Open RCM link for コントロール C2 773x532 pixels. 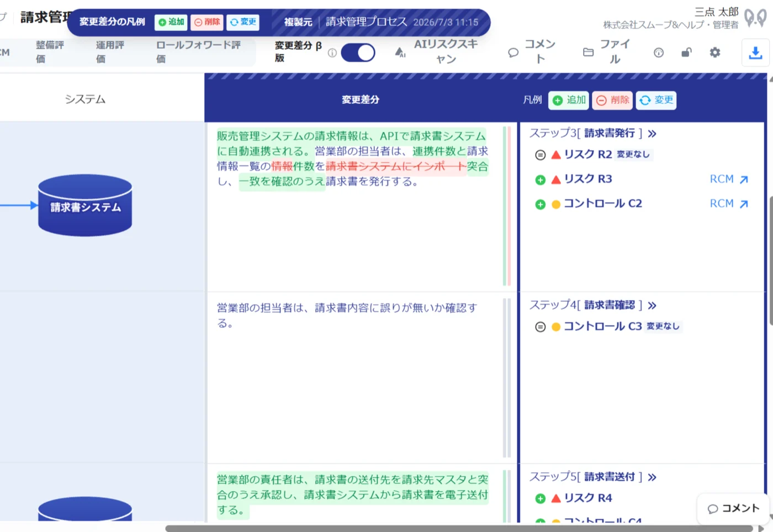pyautogui.click(x=729, y=204)
